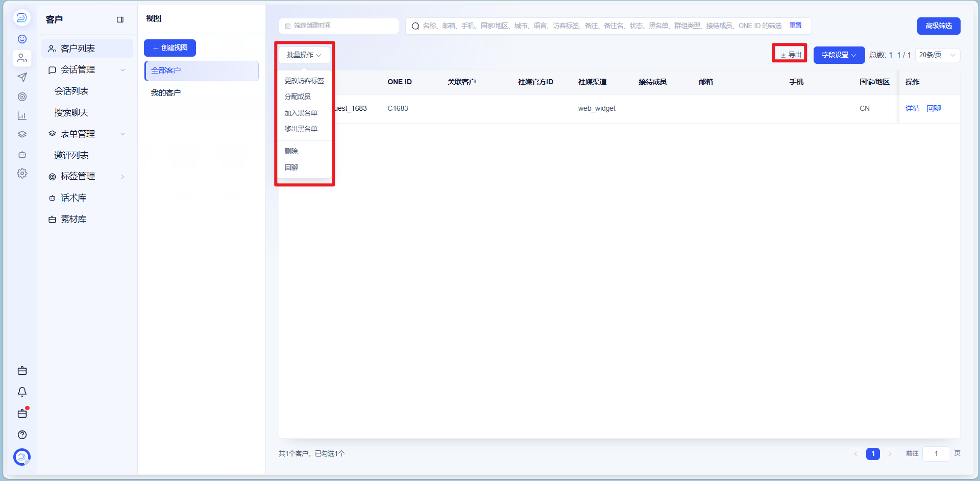This screenshot has height=481, width=980.
Task: Open the 字段设置 dropdown
Action: 839,55
